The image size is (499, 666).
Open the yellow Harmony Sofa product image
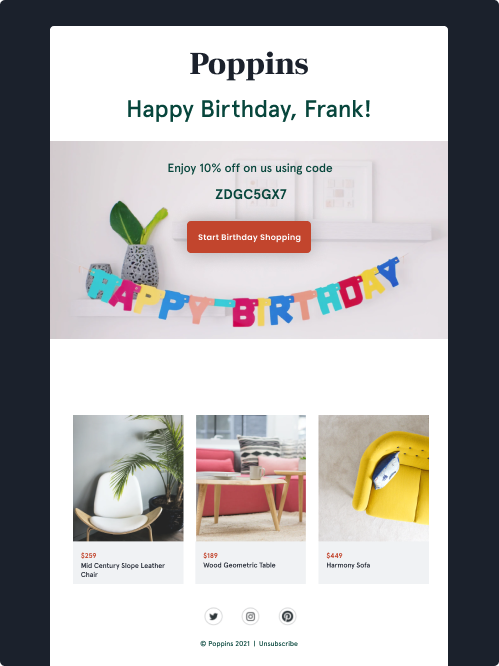[x=374, y=478]
